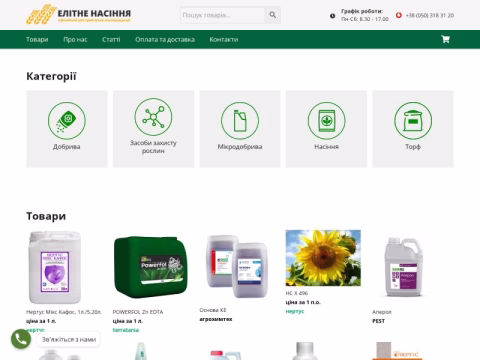Open the Нертус Мікс Кафос product image
This screenshot has height=360, width=480.
pyautogui.click(x=55, y=267)
